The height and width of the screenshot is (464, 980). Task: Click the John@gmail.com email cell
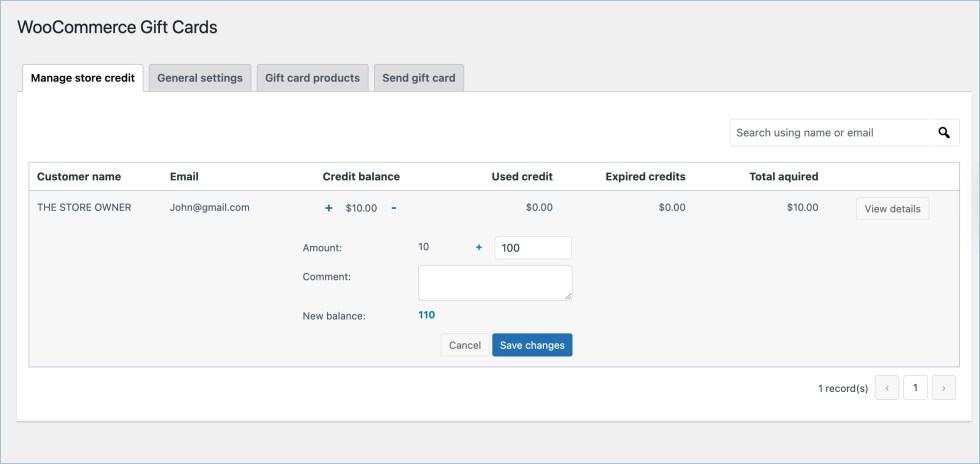(x=209, y=208)
